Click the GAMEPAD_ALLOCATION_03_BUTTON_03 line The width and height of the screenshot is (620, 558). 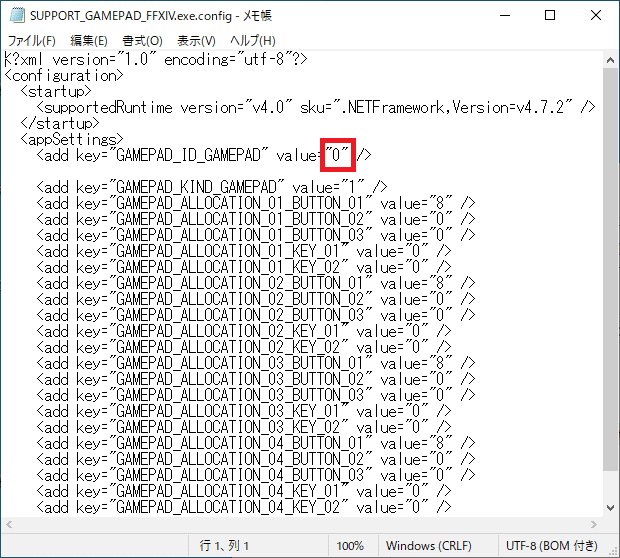coord(255,395)
